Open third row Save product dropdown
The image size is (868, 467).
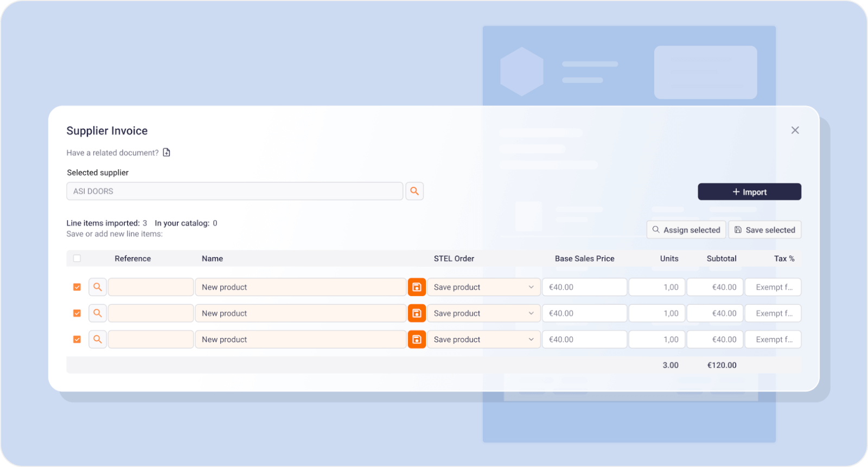pos(483,339)
